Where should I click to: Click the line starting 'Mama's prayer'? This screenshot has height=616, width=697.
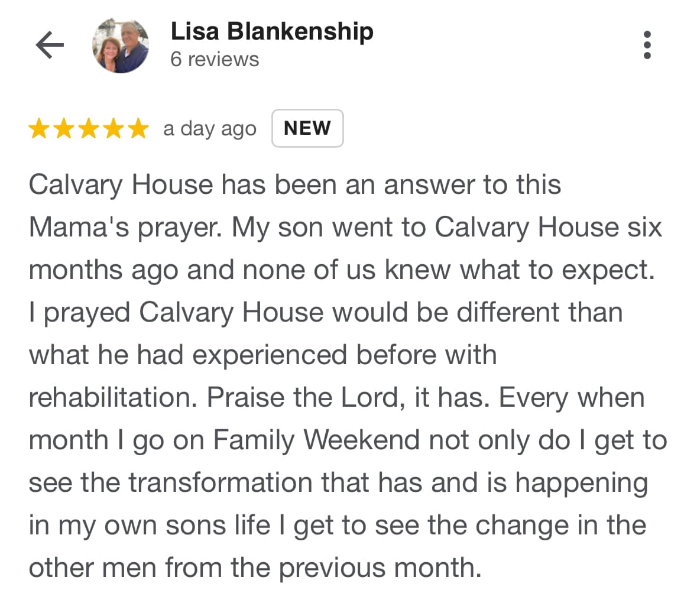(x=345, y=228)
